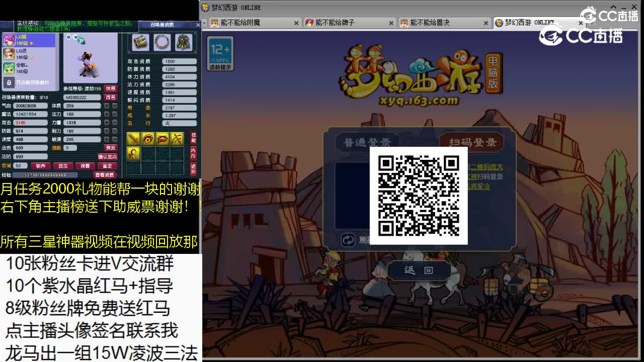Click the crystal item icon above the pet

click(81, 40)
